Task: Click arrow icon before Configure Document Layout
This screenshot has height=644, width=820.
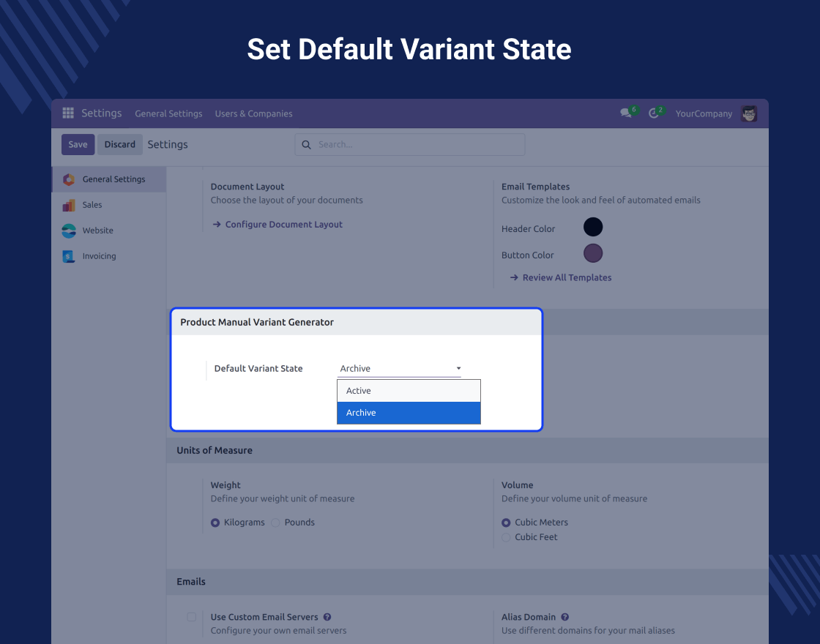Action: coord(217,224)
